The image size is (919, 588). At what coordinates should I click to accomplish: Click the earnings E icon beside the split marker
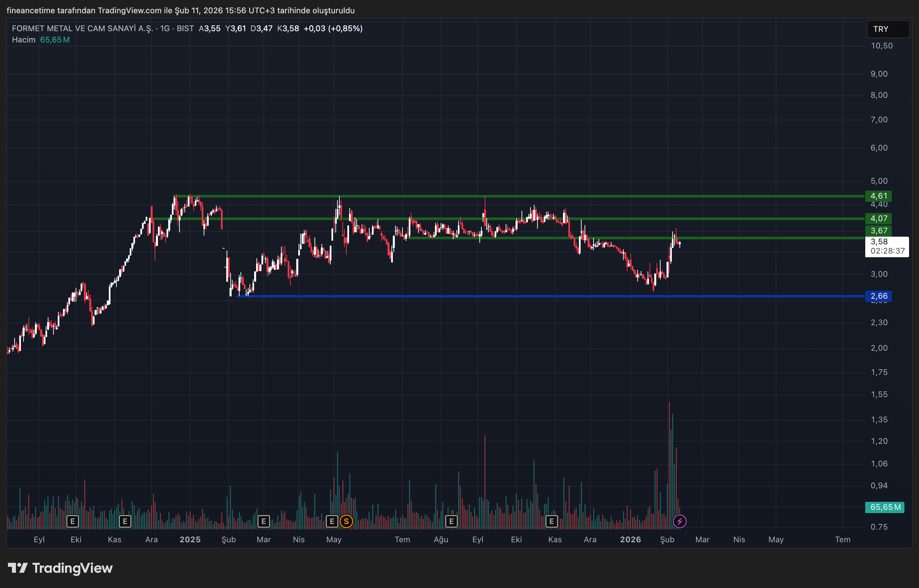332,521
